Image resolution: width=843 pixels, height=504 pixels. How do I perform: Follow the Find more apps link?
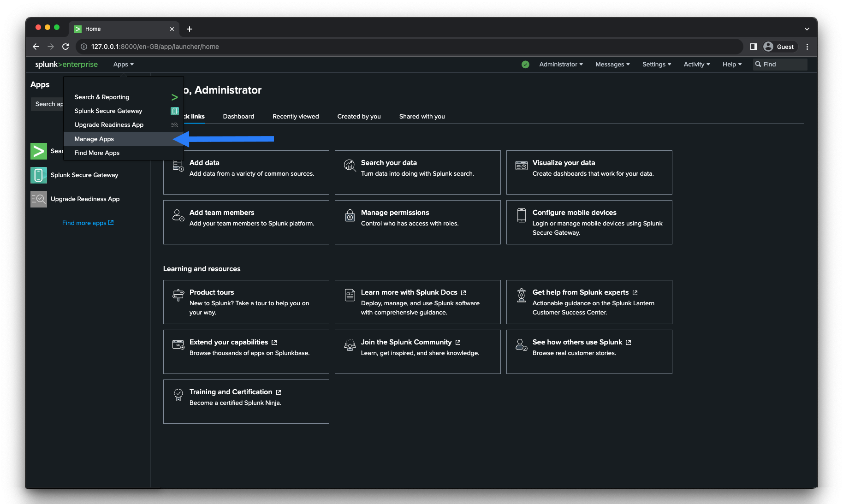coord(88,223)
